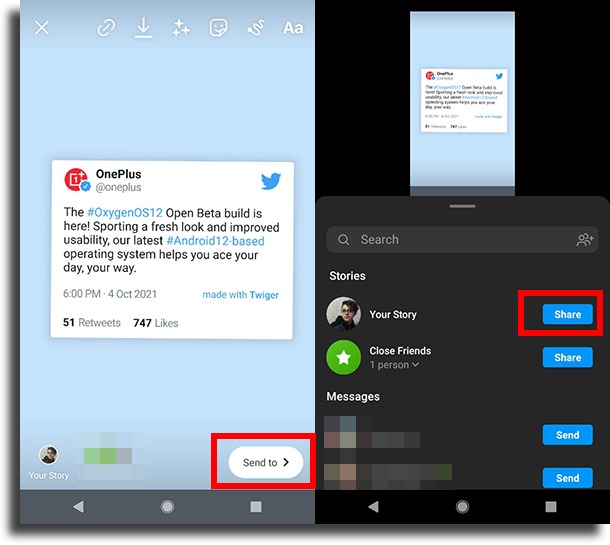This screenshot has width=610, height=545.
Task: Tap Android home button on left screen
Action: 167,507
